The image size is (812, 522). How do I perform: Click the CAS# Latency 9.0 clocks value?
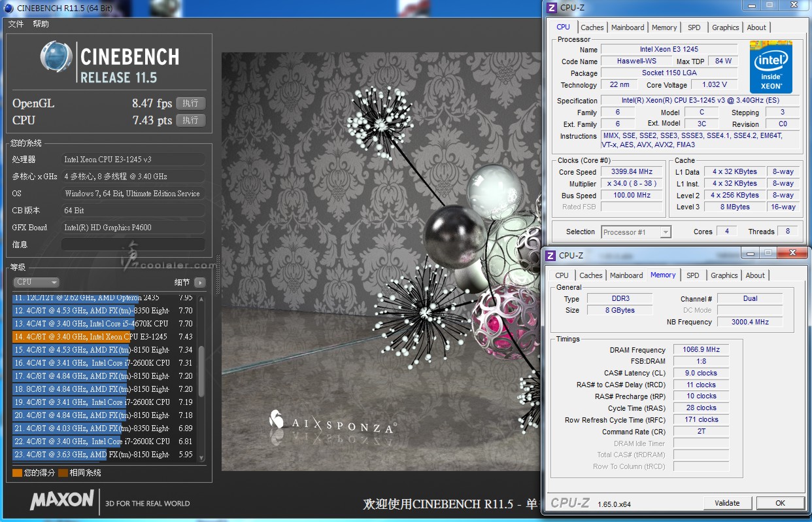coord(700,374)
